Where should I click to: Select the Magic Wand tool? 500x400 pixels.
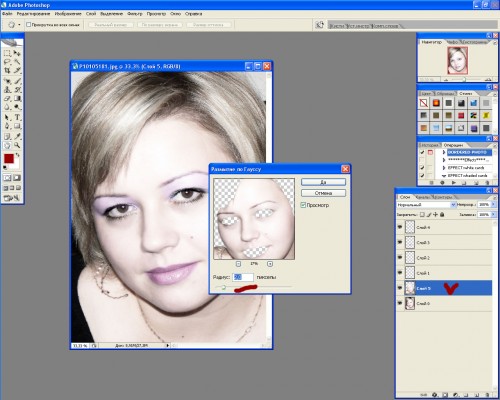(17, 62)
